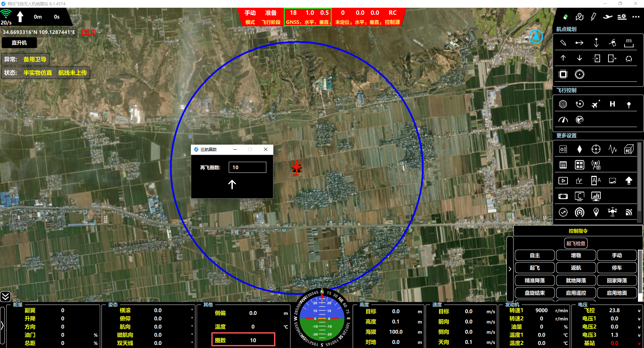Click the upload up-arrow in waypoint planning

coord(563,58)
